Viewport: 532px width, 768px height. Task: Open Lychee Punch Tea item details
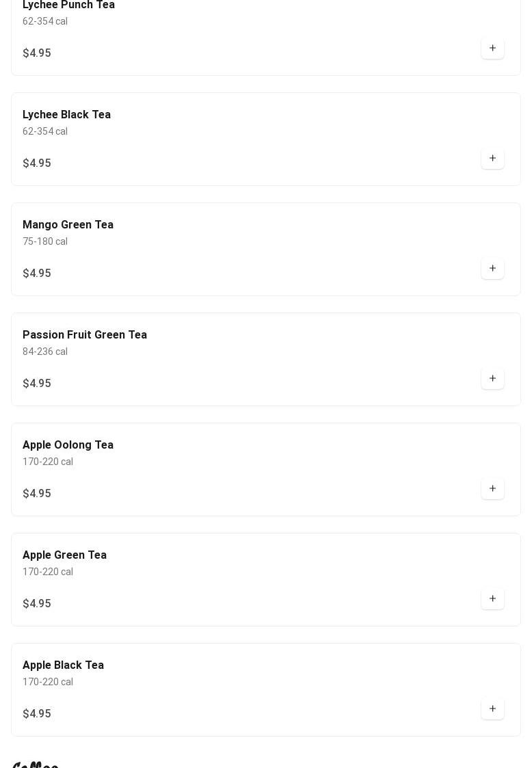[x=68, y=5]
